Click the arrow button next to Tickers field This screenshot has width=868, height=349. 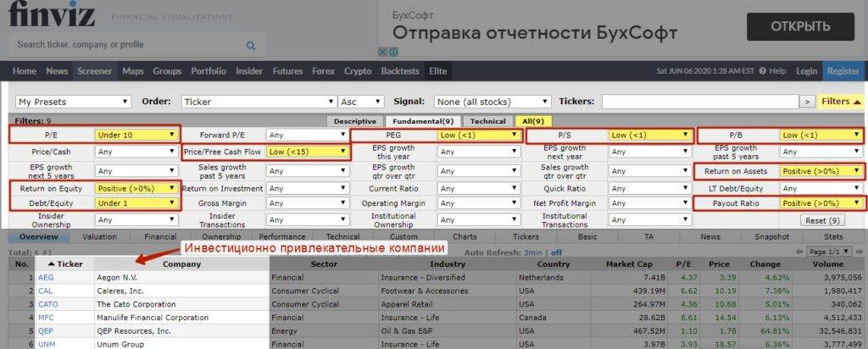pos(807,102)
